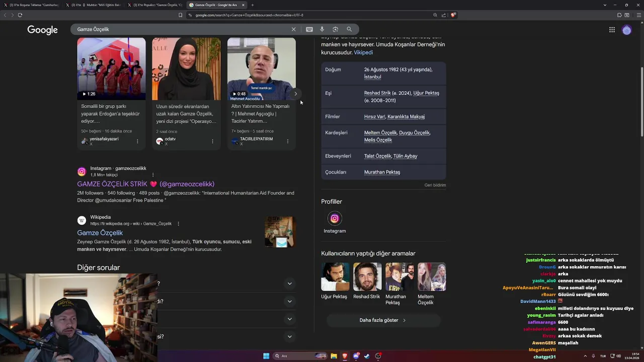644x362 pixels.
Task: Open the browser tab list dropdown
Action: pyautogui.click(x=605, y=5)
